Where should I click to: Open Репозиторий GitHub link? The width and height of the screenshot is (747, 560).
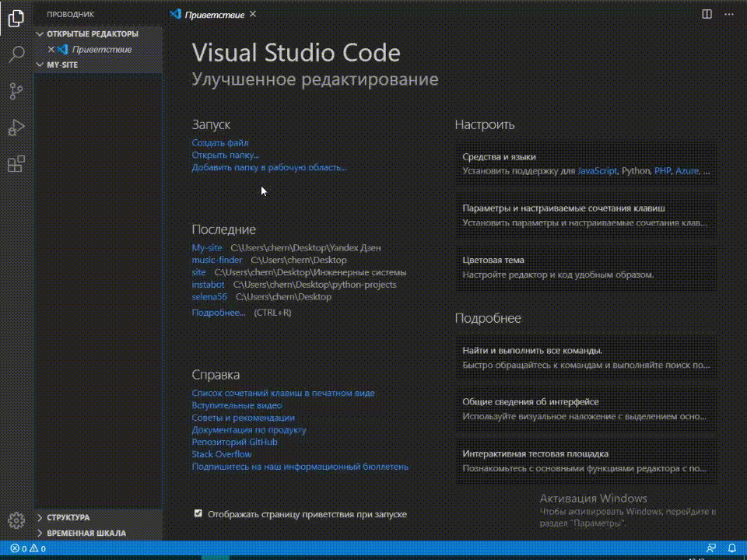234,442
